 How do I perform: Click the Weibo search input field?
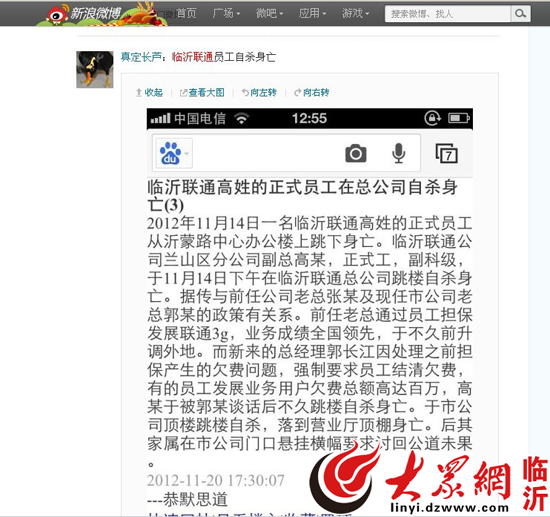[x=448, y=14]
